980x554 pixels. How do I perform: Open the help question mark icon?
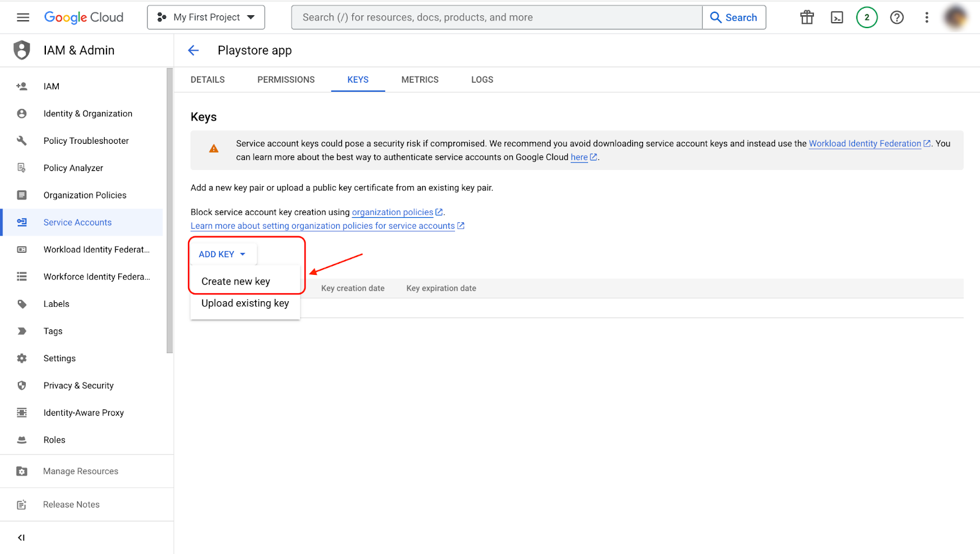point(897,17)
